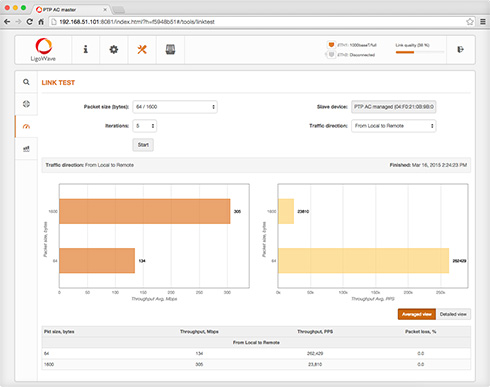Viewport: 490px width, 387px height.
Task: Open the Iterations dropdown
Action: pyautogui.click(x=145, y=126)
